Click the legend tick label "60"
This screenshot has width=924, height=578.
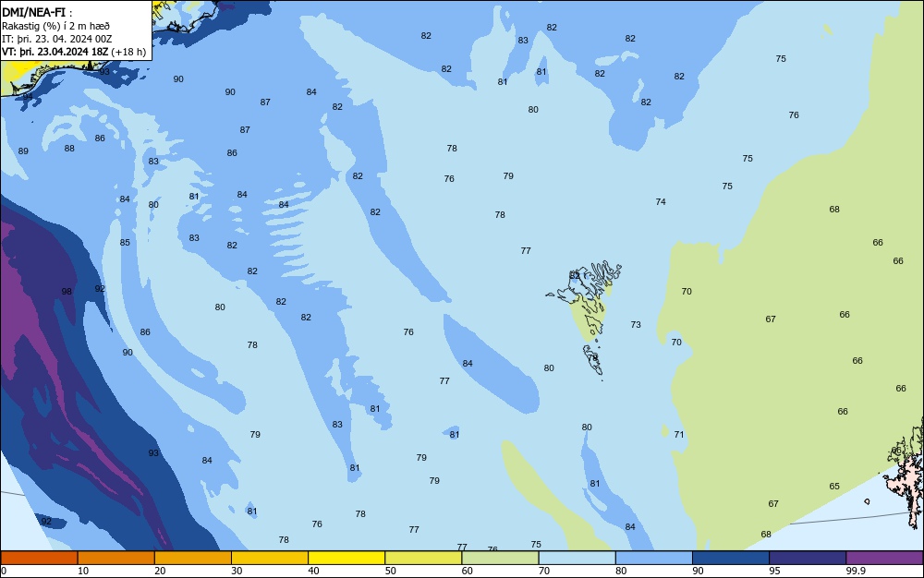(x=467, y=571)
